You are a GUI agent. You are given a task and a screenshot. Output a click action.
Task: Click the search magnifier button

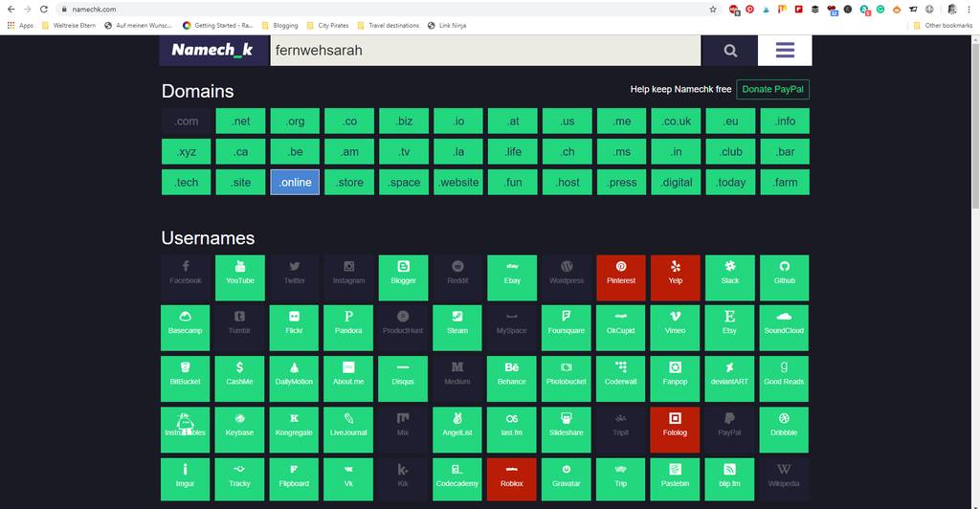click(x=729, y=51)
